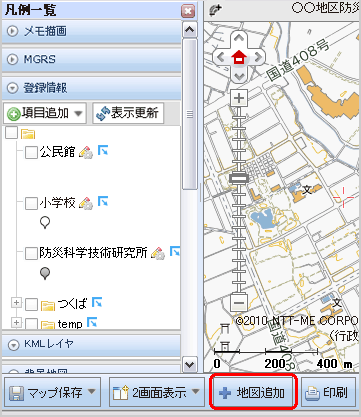Viewport: 361px width, 417px height.
Task: Click blue arrow icon next to 小学校
Action: point(103,201)
